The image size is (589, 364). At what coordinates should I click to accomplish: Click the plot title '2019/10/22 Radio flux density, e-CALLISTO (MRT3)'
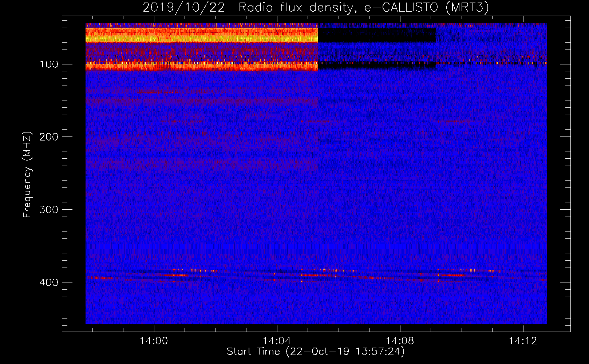(316, 7)
